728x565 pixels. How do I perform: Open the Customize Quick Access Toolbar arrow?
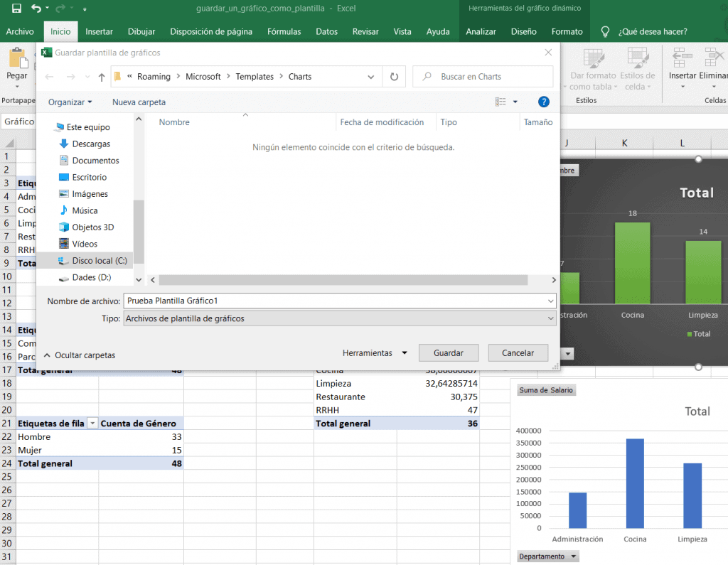point(85,9)
